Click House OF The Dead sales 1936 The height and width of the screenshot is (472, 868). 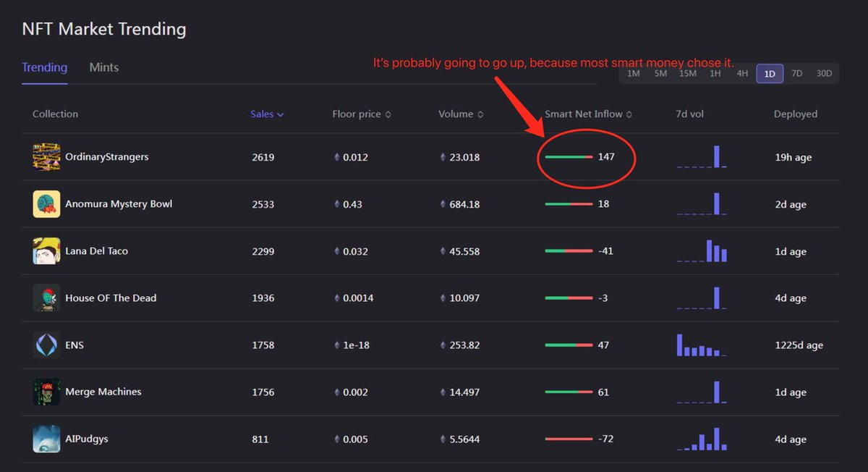pos(263,298)
